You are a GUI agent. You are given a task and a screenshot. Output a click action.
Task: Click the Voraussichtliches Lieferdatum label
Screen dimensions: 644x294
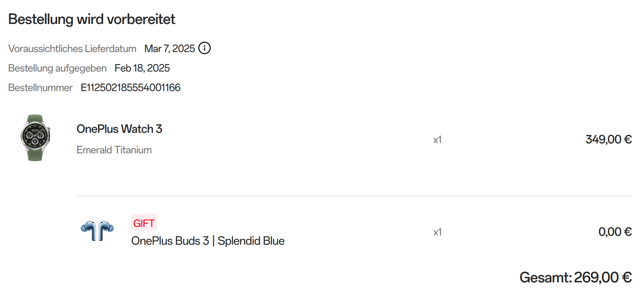coord(72,49)
